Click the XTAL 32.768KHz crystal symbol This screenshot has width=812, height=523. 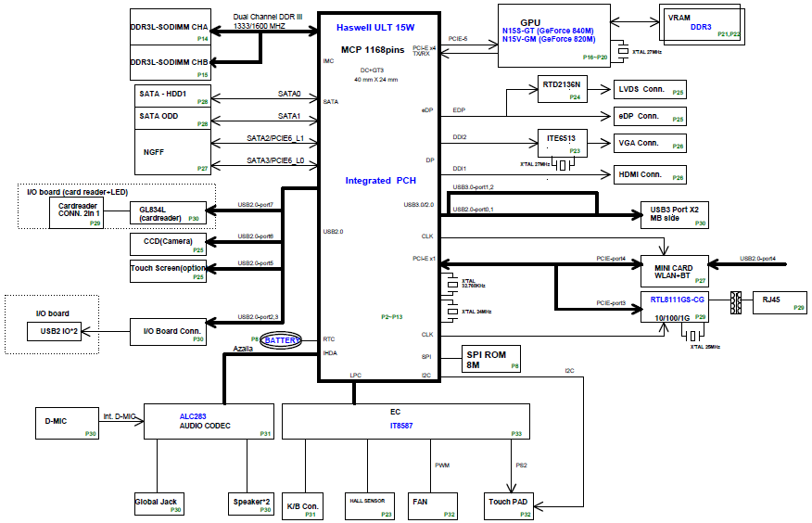(x=453, y=285)
